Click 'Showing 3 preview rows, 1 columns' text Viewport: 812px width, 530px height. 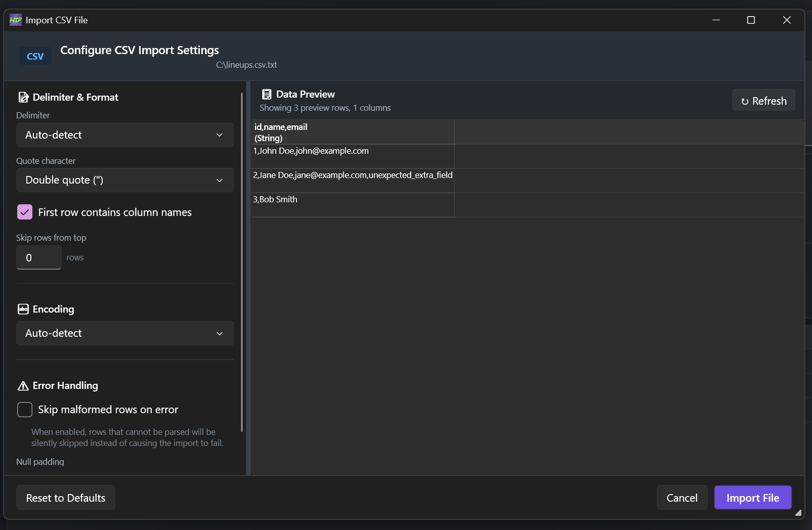click(x=325, y=108)
